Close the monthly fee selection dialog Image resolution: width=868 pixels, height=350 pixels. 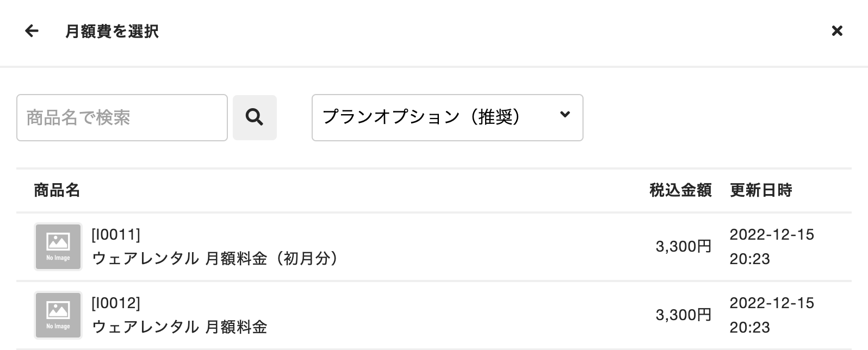click(x=837, y=31)
